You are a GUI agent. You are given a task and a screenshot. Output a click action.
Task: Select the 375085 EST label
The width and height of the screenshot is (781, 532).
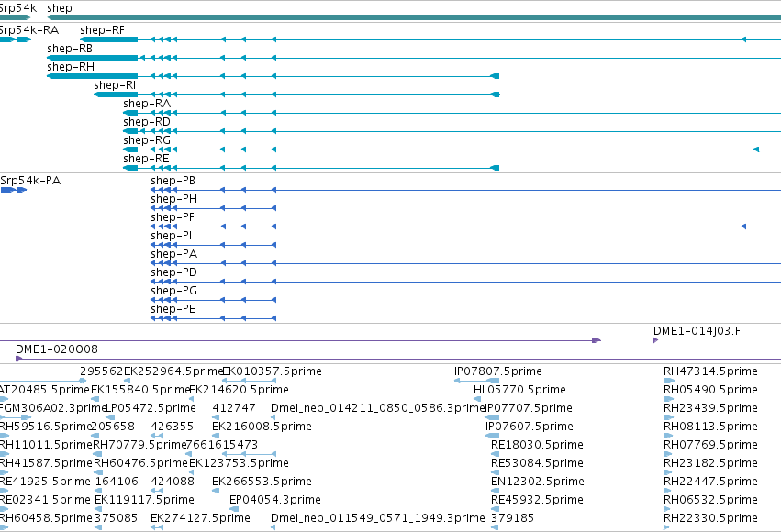116,518
